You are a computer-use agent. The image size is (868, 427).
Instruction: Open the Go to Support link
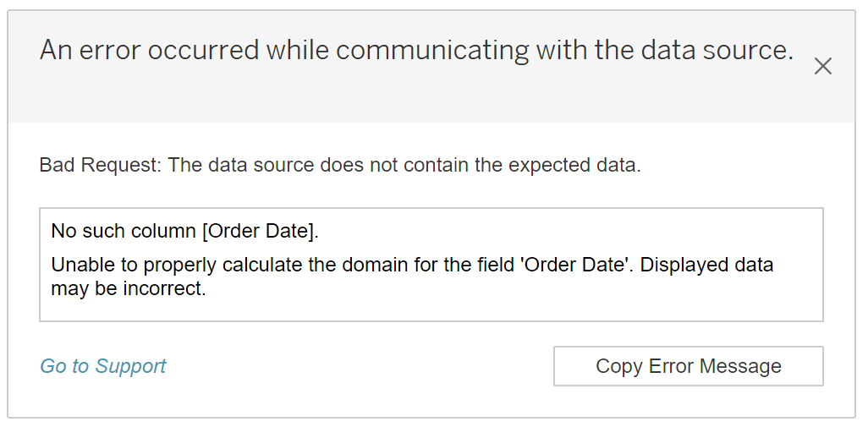click(x=103, y=366)
